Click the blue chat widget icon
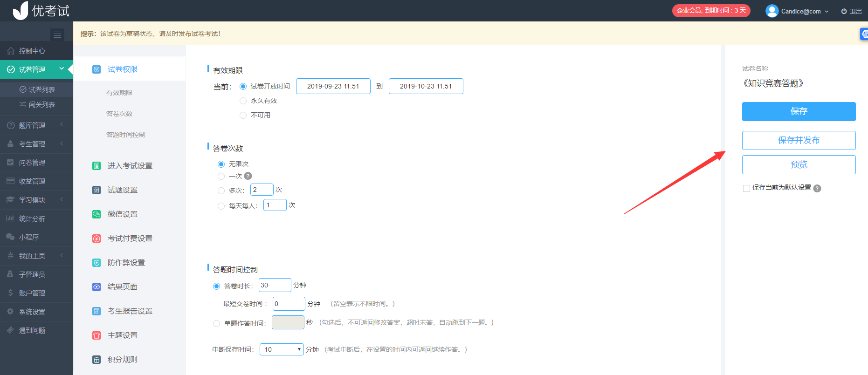Screen dimensions: 868x375 [x=864, y=34]
